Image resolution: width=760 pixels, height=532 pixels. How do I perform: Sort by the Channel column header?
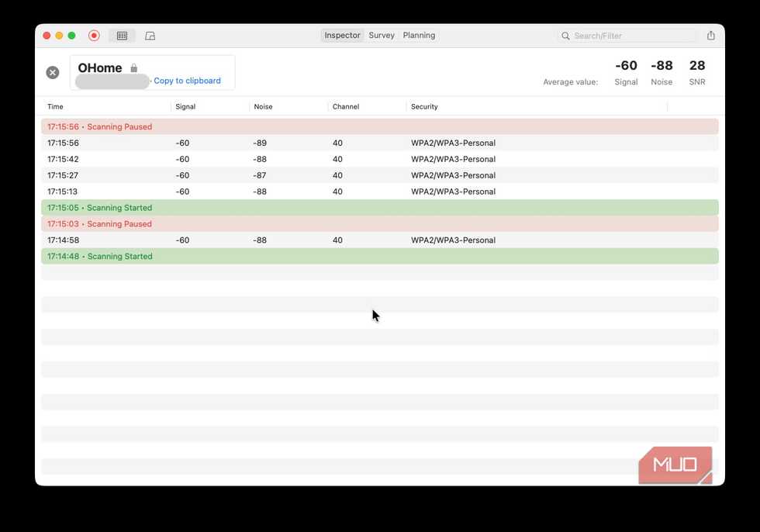click(x=346, y=106)
